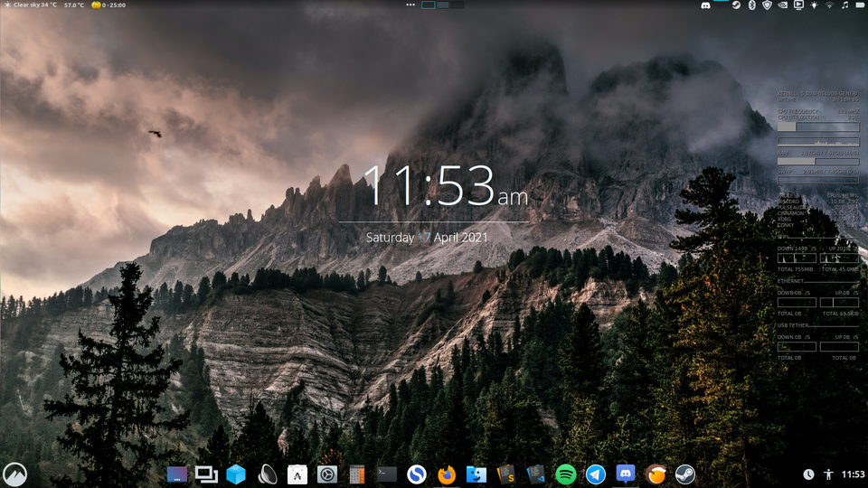Open Discord in the dock
868x488 pixels.
[626, 474]
